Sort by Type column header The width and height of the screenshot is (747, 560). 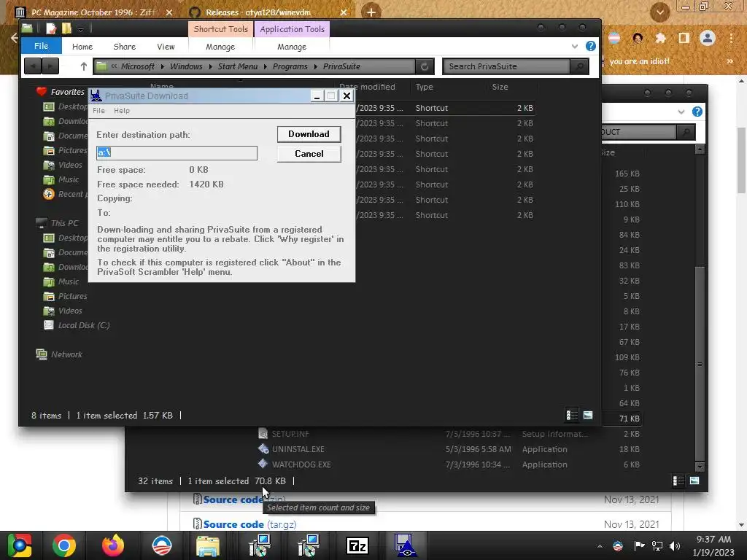point(424,87)
